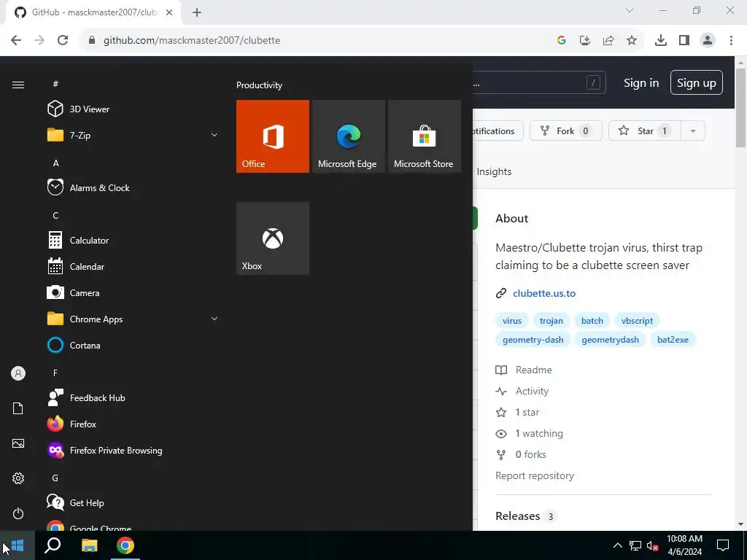
Task: Expand the 7-Zip folder chevron
Action: (x=214, y=135)
